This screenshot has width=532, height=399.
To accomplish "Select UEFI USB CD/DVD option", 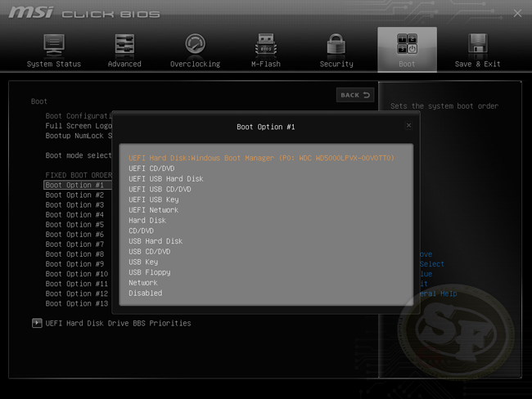I will coord(160,189).
